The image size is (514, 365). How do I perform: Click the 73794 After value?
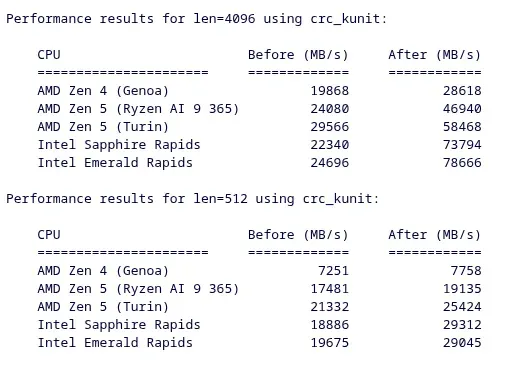[x=462, y=145]
